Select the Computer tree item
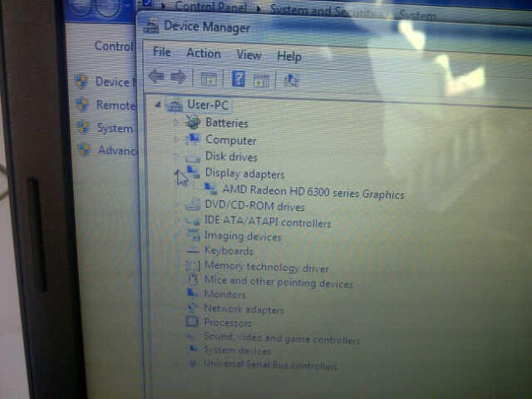 click(x=231, y=140)
